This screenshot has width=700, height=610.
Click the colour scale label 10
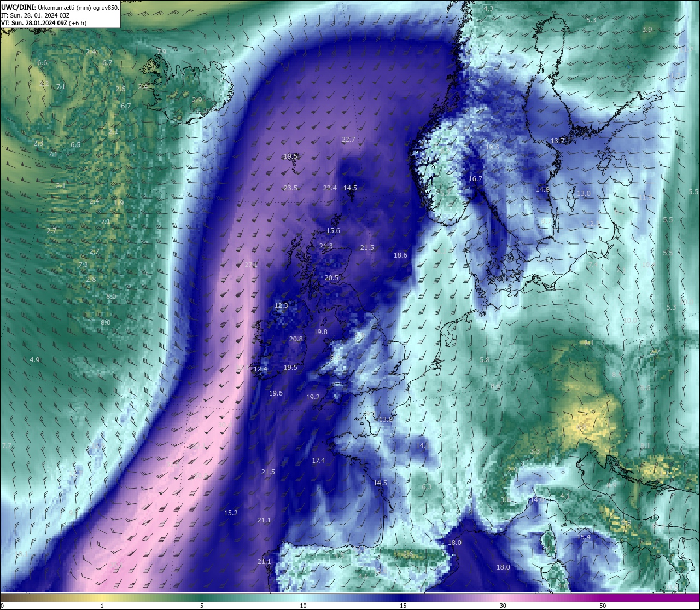pos(303,606)
